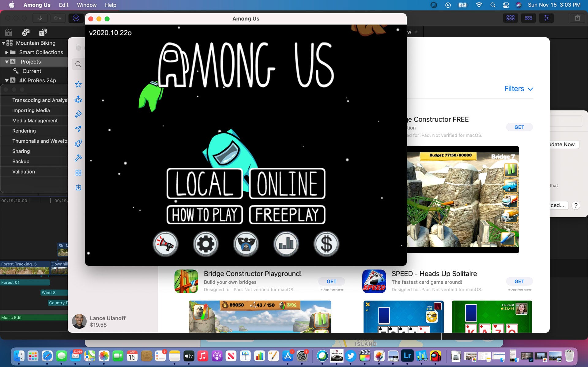
Task: Open App Store Categories grid icon
Action: pos(78,173)
